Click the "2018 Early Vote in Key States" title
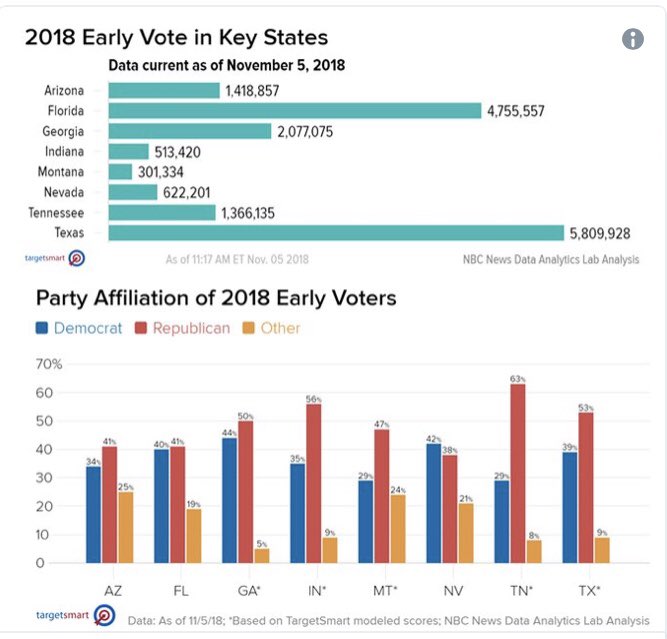 click(176, 39)
